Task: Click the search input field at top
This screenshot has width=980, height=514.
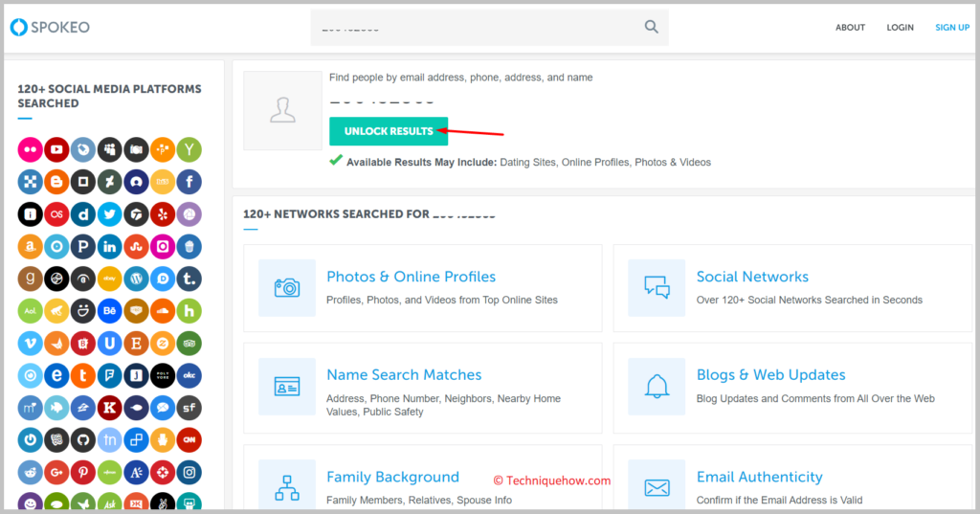Action: pos(489,28)
